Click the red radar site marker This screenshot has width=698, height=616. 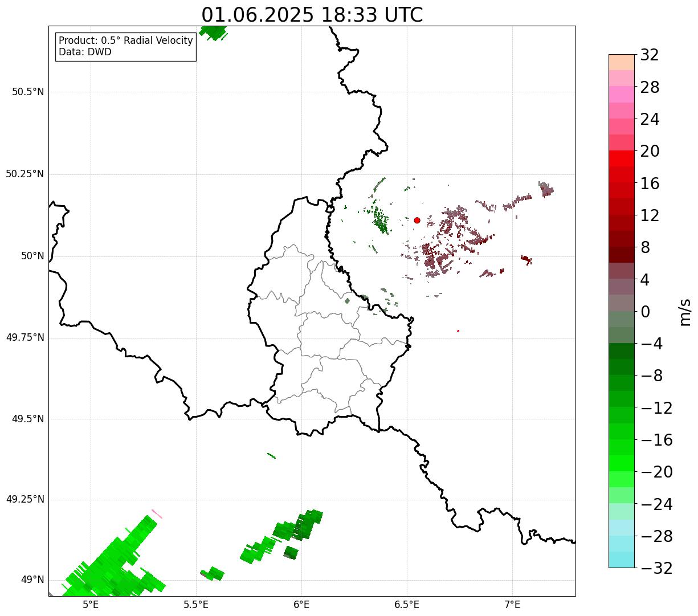click(x=417, y=220)
